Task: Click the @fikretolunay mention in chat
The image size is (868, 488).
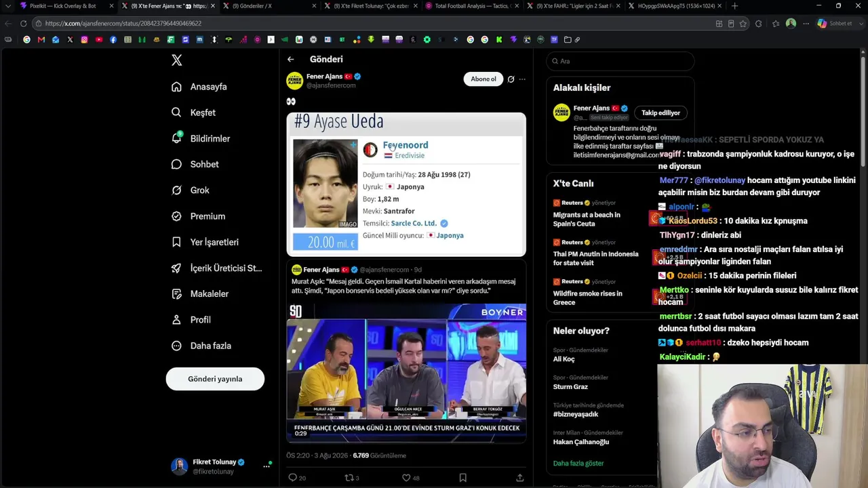Action: pyautogui.click(x=719, y=180)
